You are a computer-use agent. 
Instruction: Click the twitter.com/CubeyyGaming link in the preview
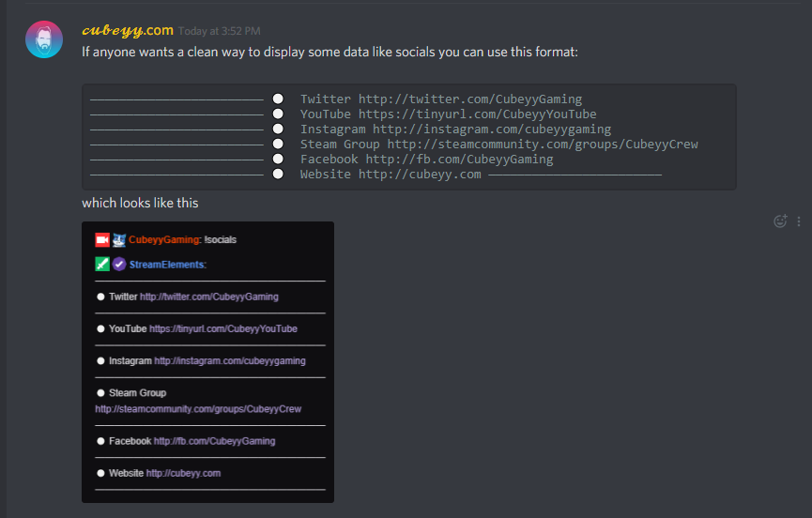pos(209,297)
